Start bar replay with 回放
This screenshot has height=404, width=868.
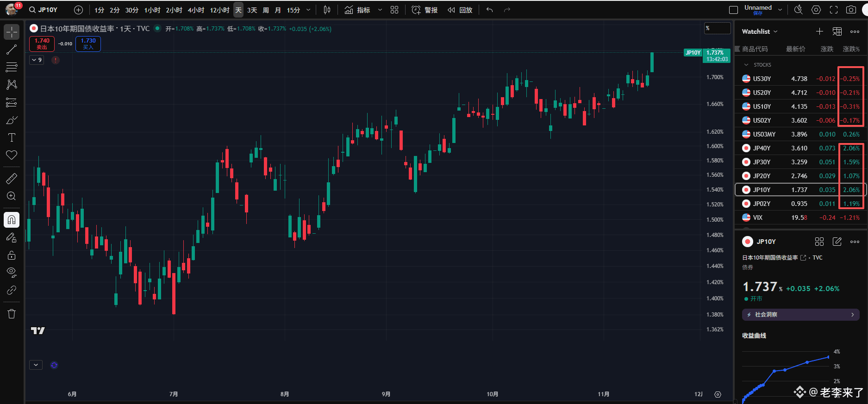pos(460,10)
